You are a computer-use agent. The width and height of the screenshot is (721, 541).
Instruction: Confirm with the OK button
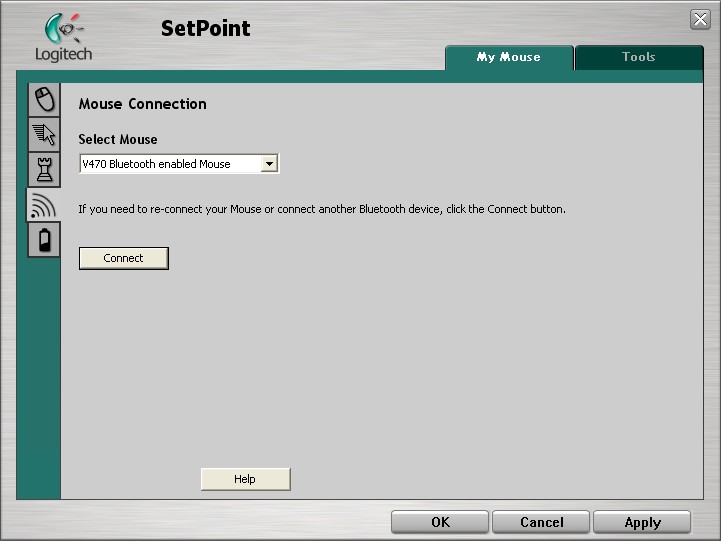[x=440, y=522]
